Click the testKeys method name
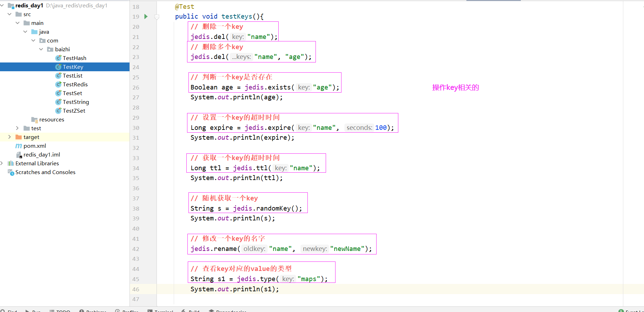The height and width of the screenshot is (312, 644). [x=237, y=16]
